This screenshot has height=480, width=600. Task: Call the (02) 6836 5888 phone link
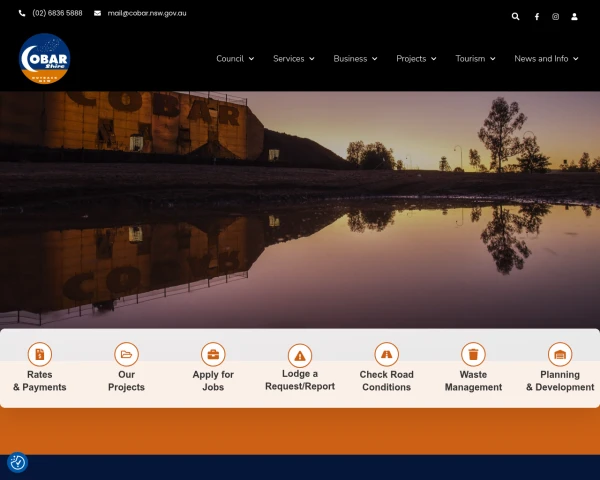tap(56, 13)
